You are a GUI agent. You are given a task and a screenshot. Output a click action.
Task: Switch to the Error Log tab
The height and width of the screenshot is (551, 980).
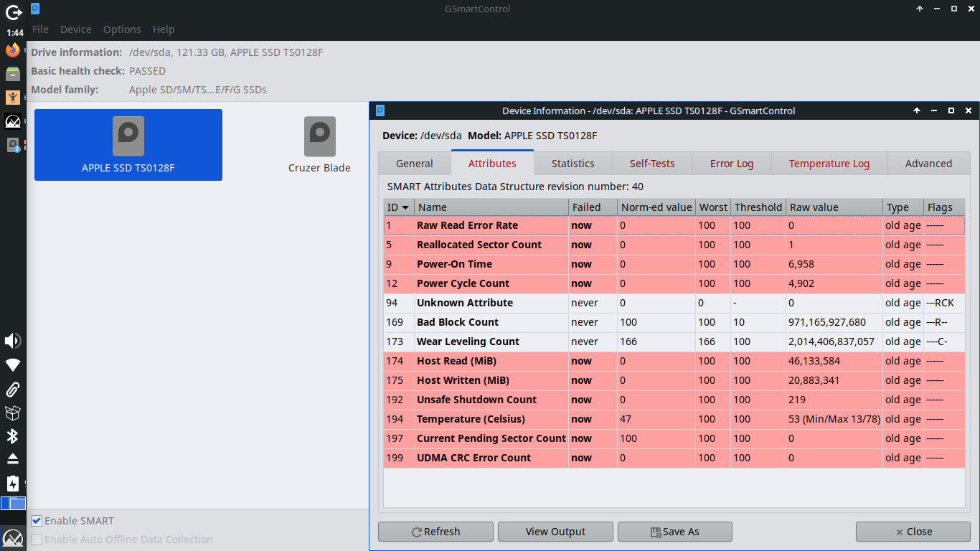(x=732, y=163)
